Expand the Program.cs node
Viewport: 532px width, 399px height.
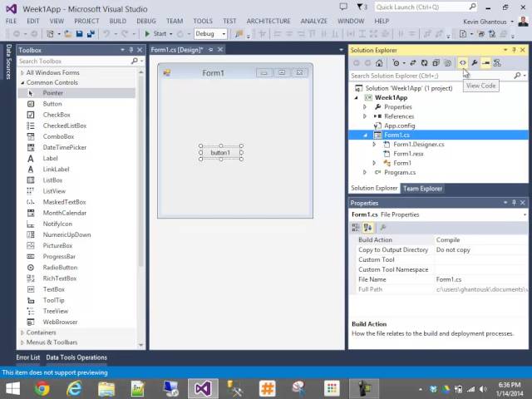coord(365,172)
